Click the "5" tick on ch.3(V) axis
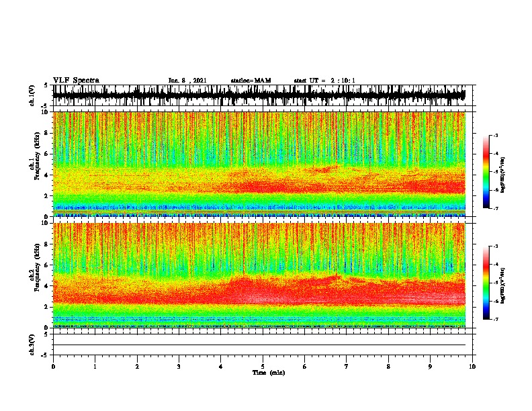The image size is (532, 411). (x=46, y=334)
